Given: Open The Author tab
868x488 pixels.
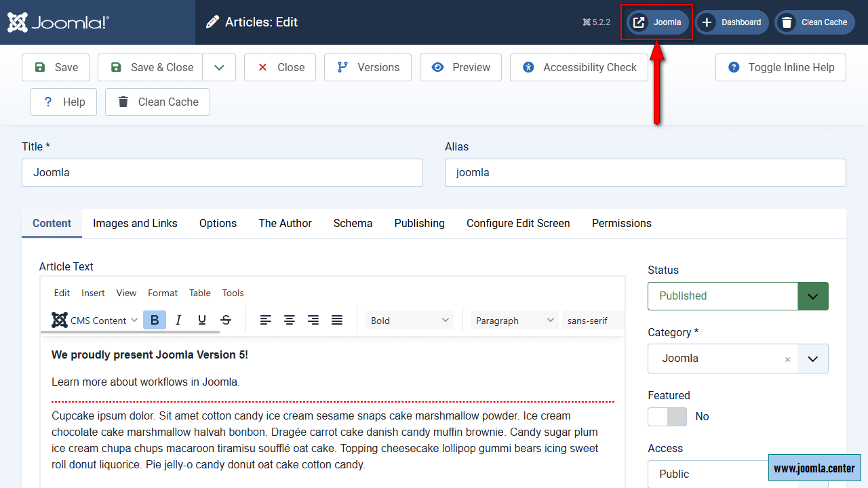Looking at the screenshot, I should click(x=285, y=223).
